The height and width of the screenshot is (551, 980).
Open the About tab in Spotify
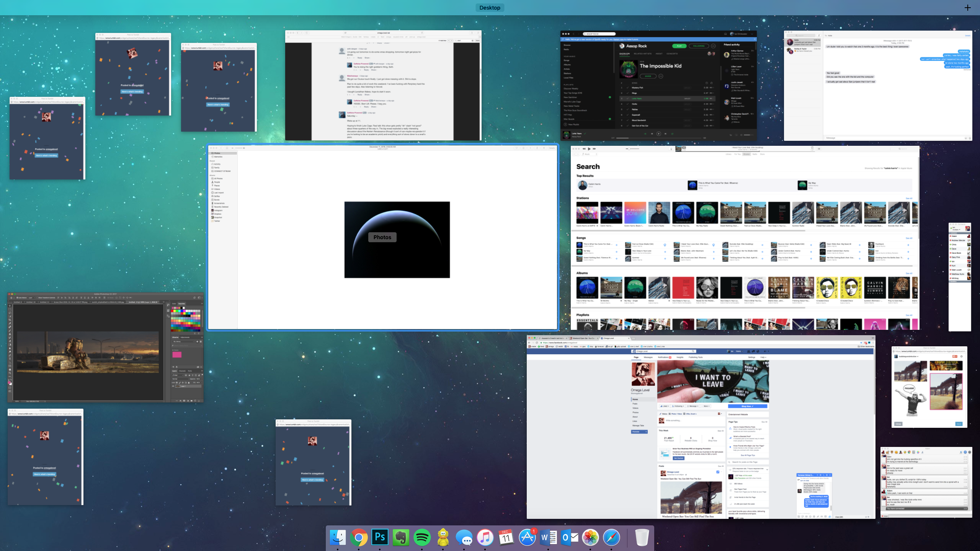tap(659, 54)
